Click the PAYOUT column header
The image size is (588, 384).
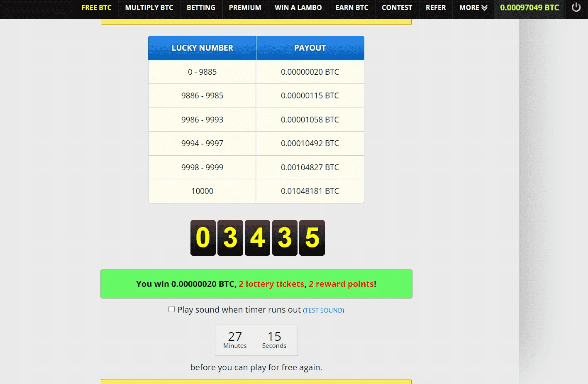pyautogui.click(x=310, y=48)
